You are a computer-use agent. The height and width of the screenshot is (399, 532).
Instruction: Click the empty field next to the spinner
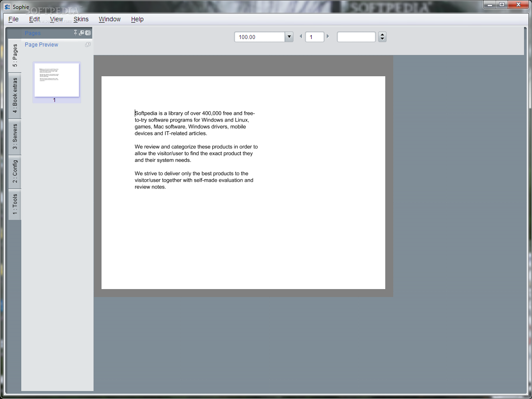pos(356,37)
